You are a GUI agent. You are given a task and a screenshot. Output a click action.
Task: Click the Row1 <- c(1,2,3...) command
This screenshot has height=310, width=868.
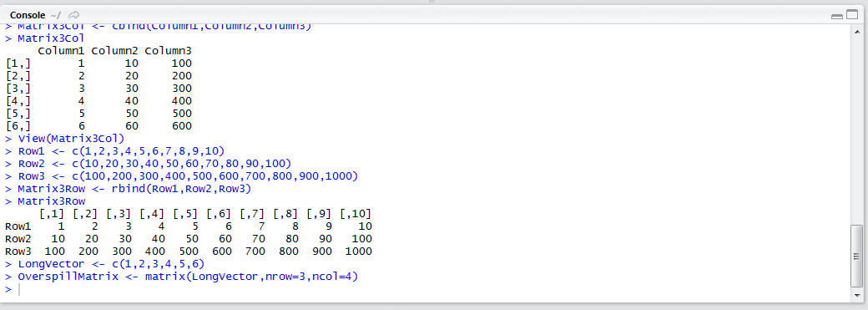click(x=114, y=151)
